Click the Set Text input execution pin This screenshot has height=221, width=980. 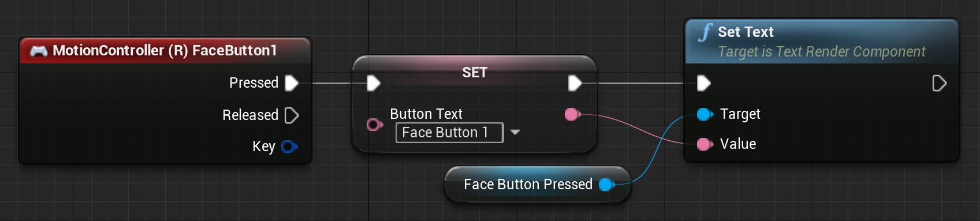pyautogui.click(x=703, y=84)
